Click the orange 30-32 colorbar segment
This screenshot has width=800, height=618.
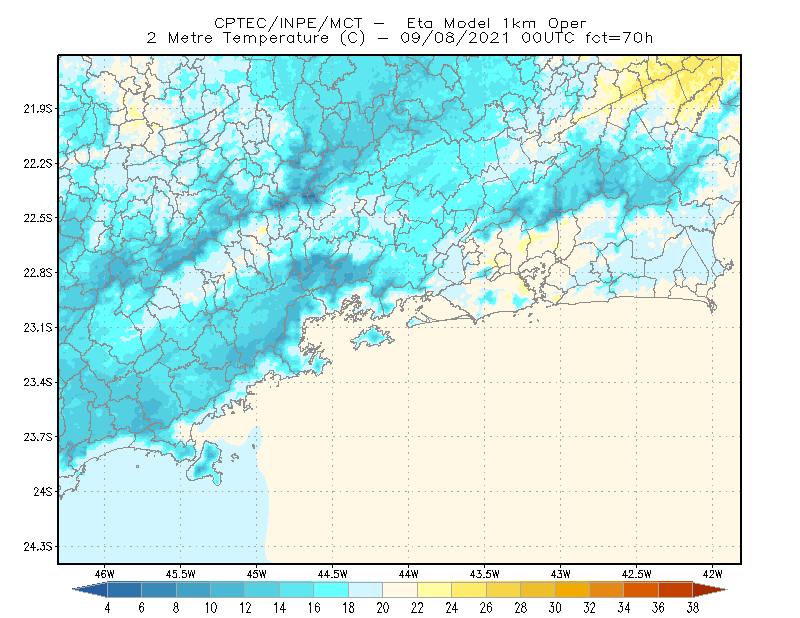[572, 590]
